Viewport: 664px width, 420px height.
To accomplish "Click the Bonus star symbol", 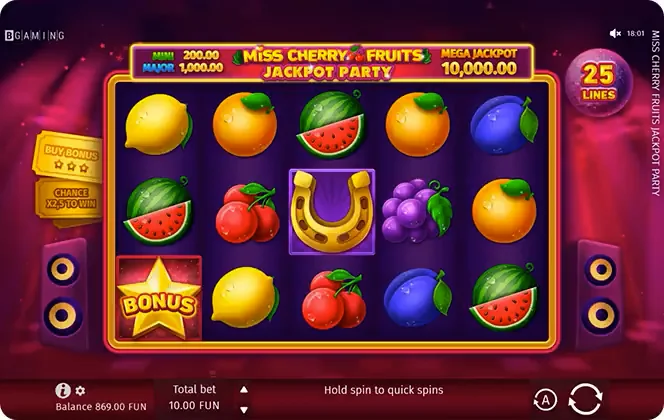I will point(159,298).
